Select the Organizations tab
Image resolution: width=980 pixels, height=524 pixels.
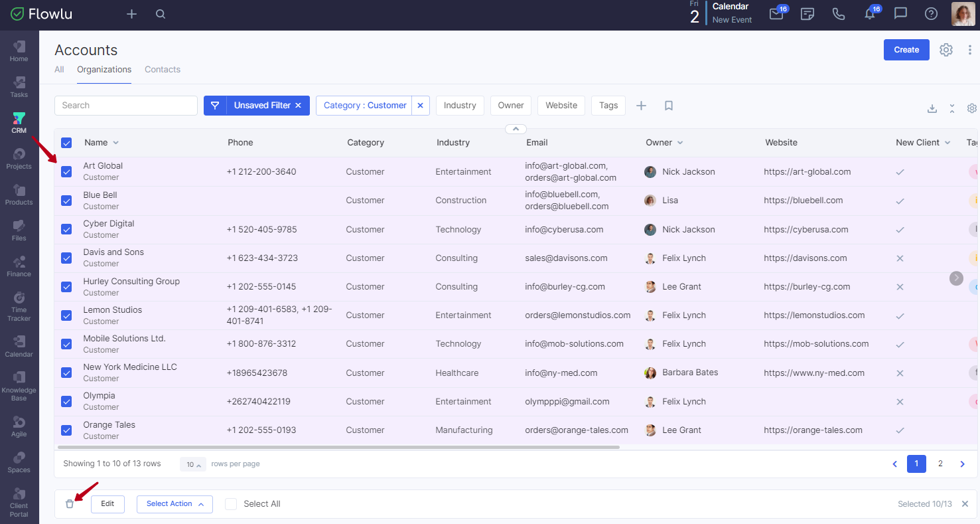(x=104, y=70)
